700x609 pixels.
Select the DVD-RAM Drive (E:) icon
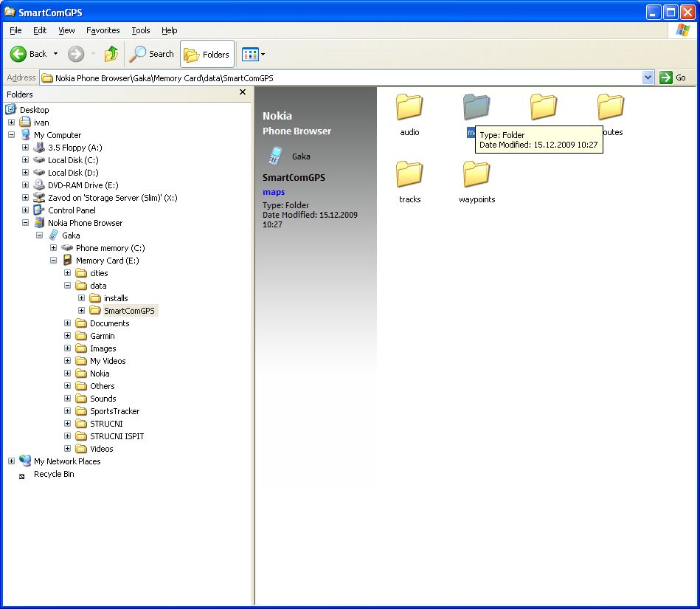39,185
